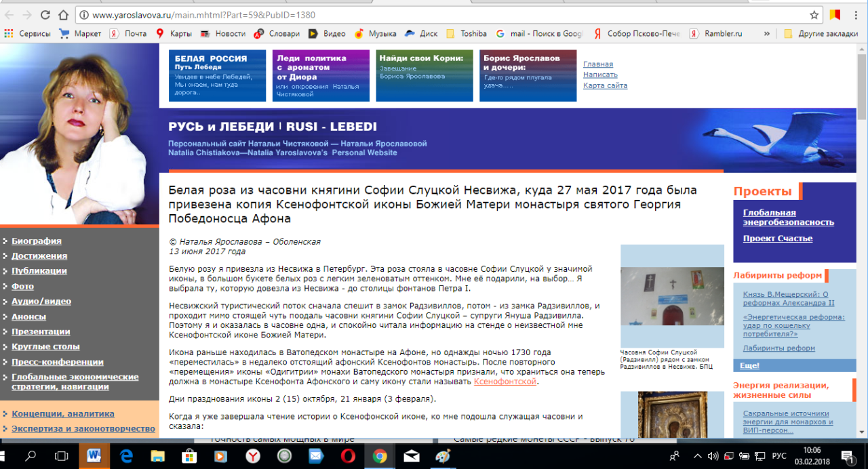This screenshot has width=868, height=469.
Task: Open Концепции, аналитика in the left menu
Action: (x=63, y=413)
